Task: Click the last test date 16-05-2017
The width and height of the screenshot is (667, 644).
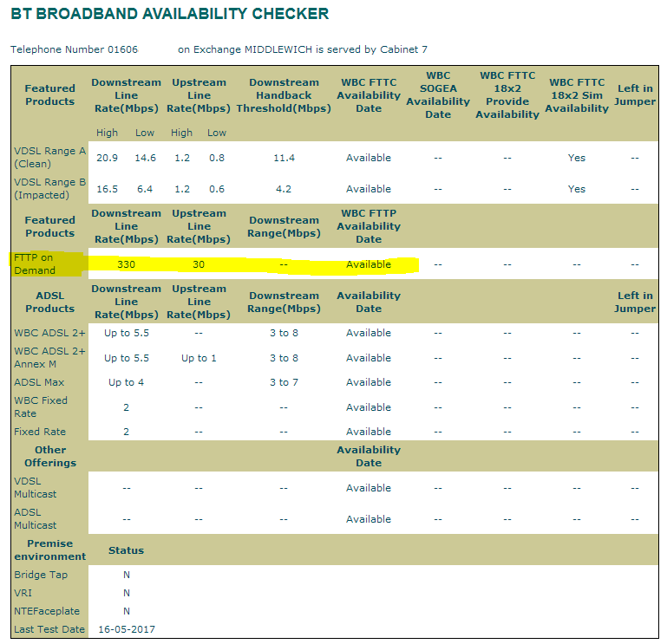Action: click(126, 629)
